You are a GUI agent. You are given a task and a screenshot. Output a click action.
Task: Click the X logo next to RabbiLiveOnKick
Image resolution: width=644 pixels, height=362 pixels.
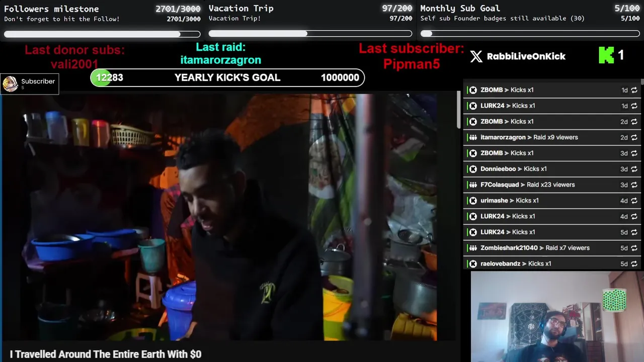[476, 56]
